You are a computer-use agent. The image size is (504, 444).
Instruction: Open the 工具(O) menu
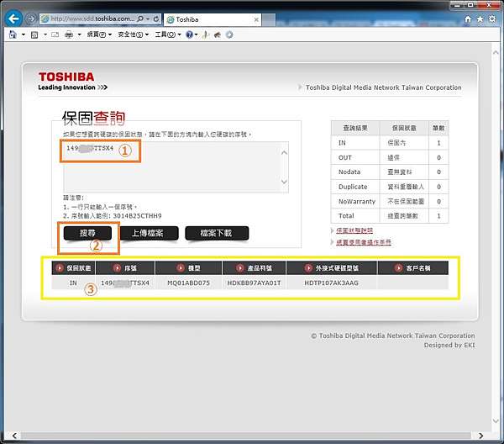168,34
